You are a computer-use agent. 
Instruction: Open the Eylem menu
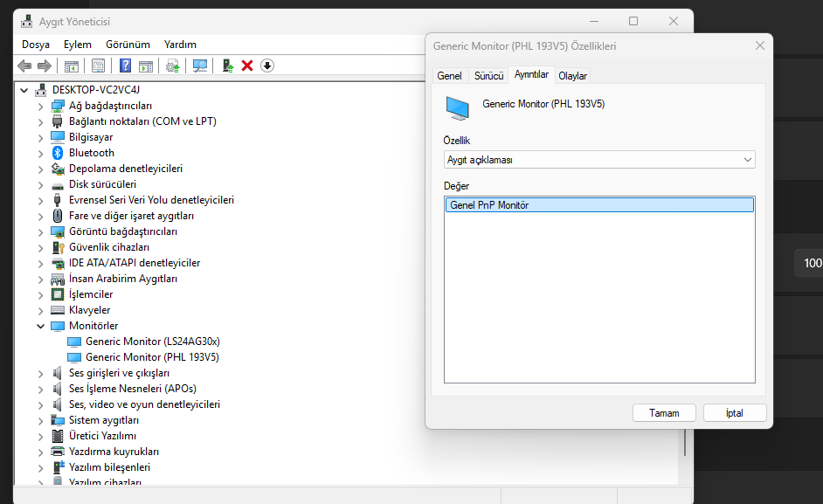pyautogui.click(x=78, y=45)
